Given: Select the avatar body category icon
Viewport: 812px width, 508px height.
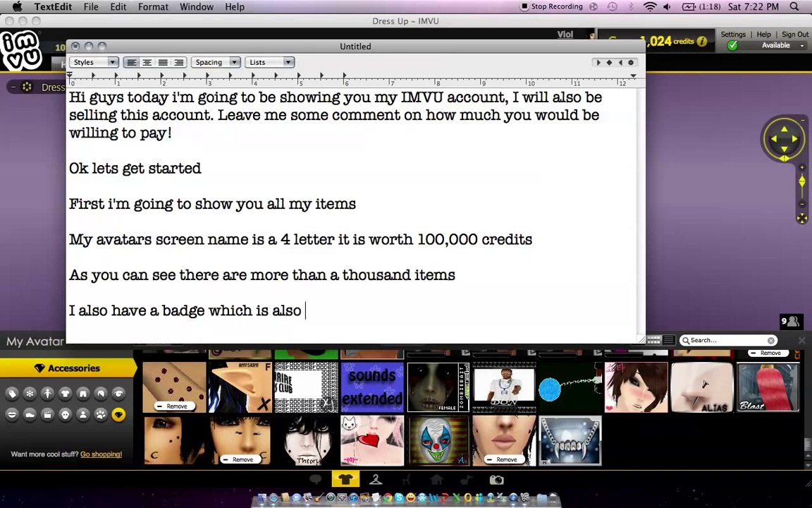Looking at the screenshot, I should click(48, 394).
